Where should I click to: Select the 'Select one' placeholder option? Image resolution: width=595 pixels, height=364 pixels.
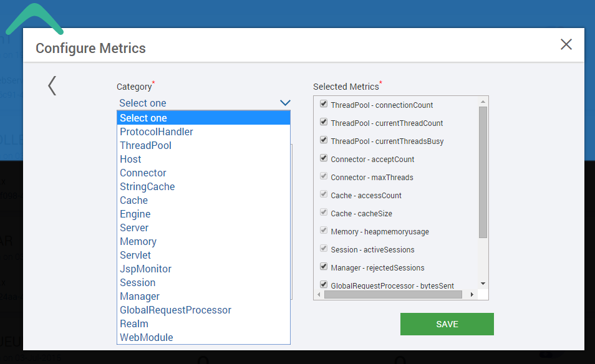tap(143, 118)
